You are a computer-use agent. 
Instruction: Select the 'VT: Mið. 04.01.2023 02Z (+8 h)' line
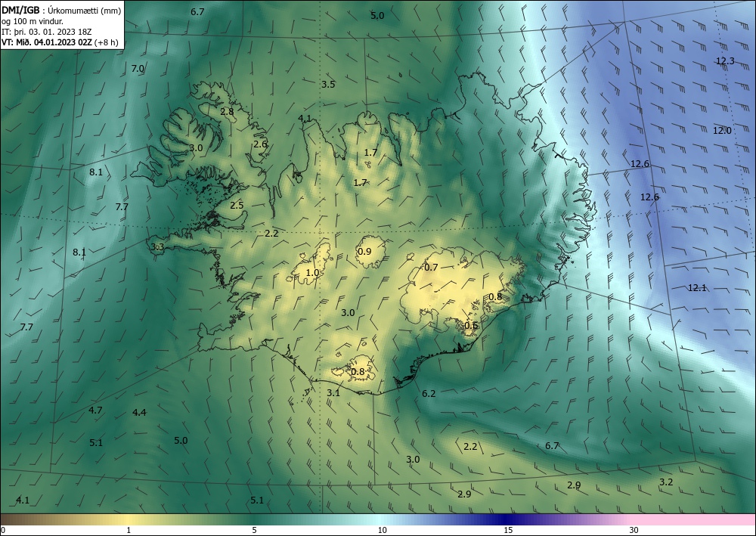coord(60,42)
